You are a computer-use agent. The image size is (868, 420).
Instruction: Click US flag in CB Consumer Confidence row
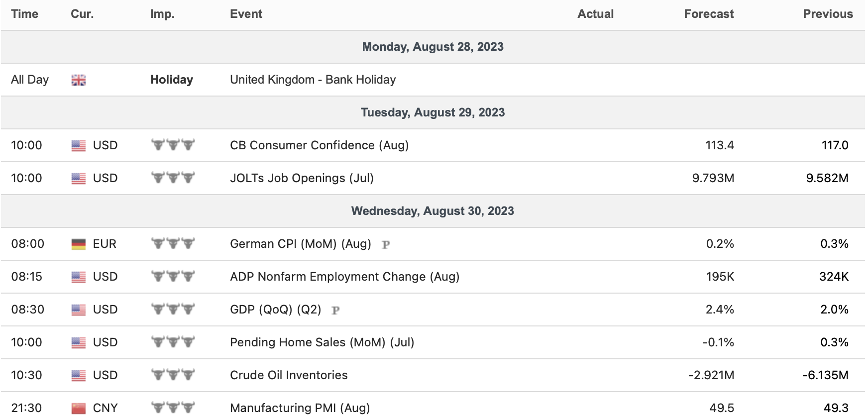click(79, 145)
